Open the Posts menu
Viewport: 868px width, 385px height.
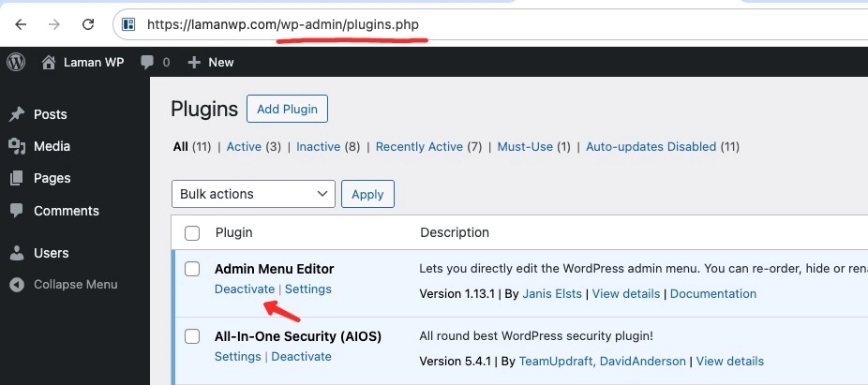coord(50,114)
